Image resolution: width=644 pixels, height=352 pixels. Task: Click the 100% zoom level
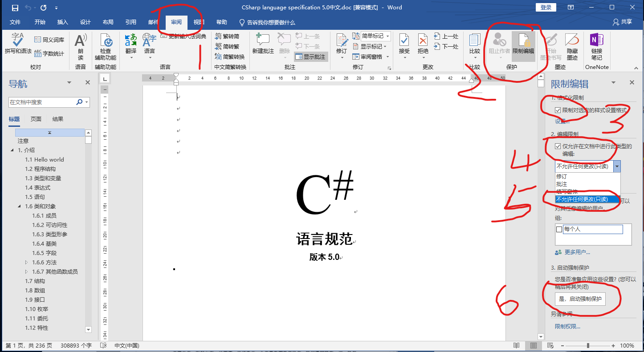point(627,346)
